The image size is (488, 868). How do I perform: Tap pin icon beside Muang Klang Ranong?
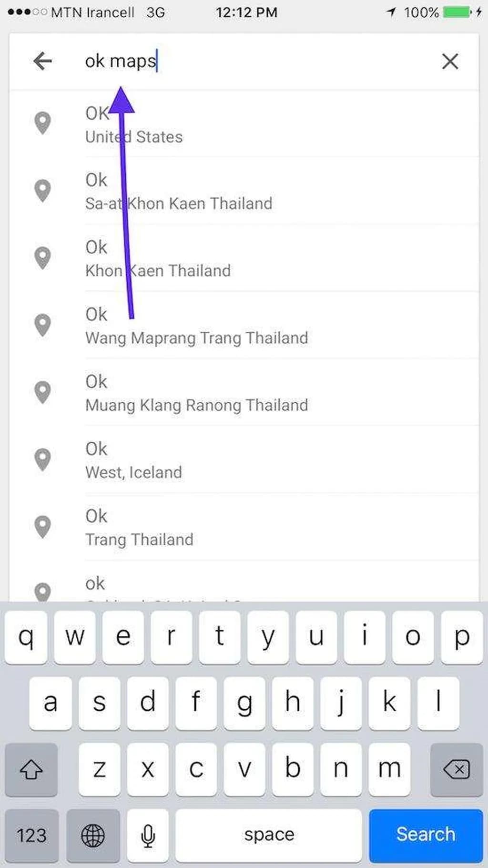click(43, 392)
